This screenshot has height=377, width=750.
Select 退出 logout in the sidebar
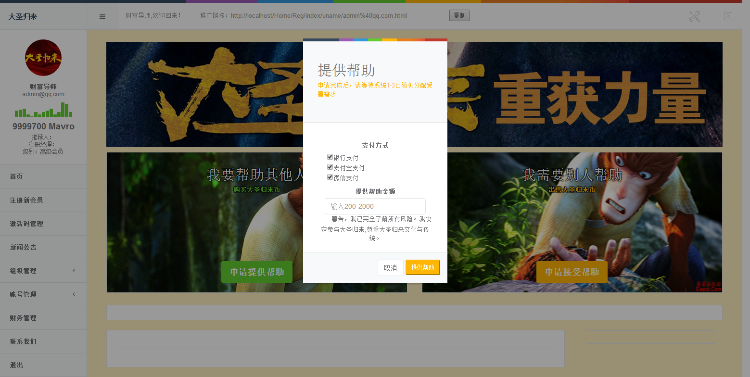(43, 365)
